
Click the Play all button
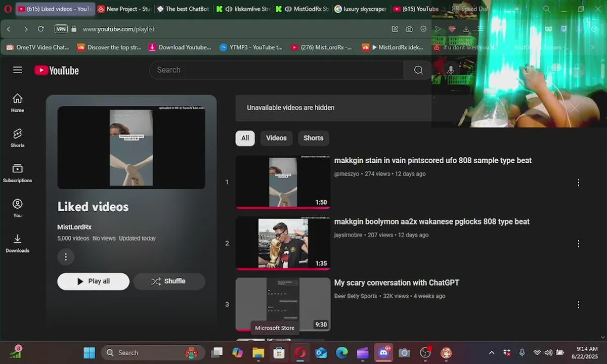(94, 282)
